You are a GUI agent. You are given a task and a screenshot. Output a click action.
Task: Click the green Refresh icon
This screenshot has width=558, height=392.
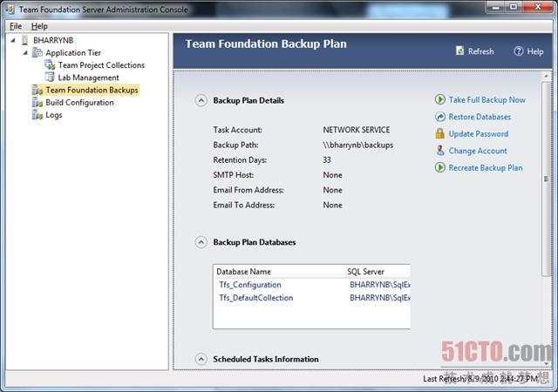pos(459,51)
